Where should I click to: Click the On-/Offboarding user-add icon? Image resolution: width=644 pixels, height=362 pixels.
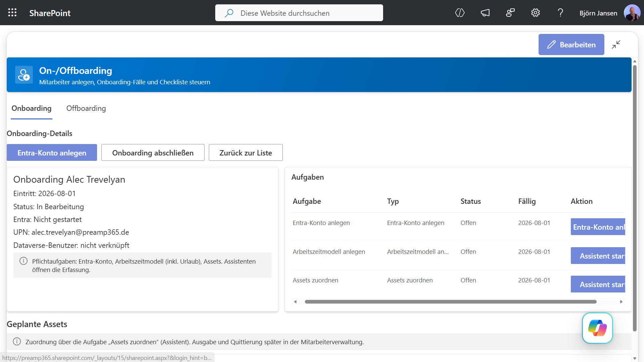point(24,75)
